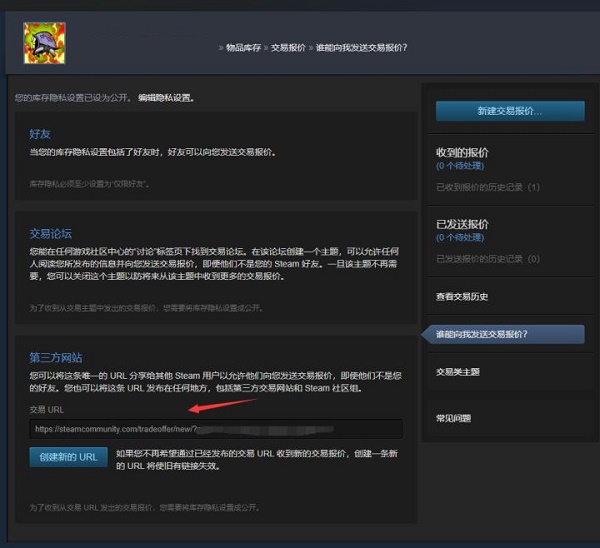Image resolution: width=600 pixels, height=548 pixels.
Task: Click the 交易 URL text field
Action: pos(216,429)
